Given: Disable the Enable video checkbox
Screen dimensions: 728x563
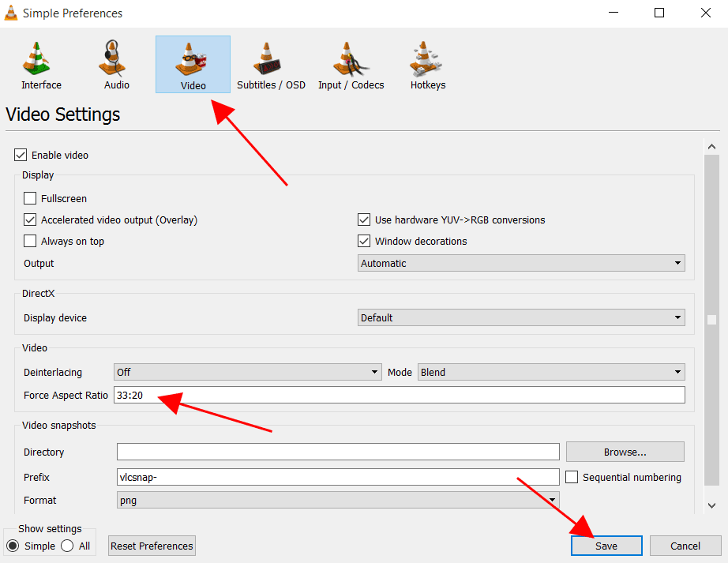Looking at the screenshot, I should (21, 156).
